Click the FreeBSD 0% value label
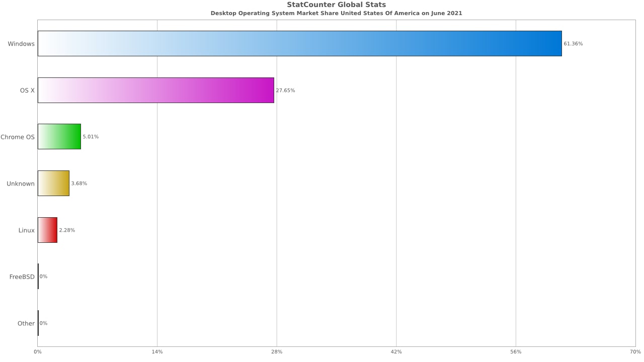Screen dimensions: 644x362 (x=43, y=277)
